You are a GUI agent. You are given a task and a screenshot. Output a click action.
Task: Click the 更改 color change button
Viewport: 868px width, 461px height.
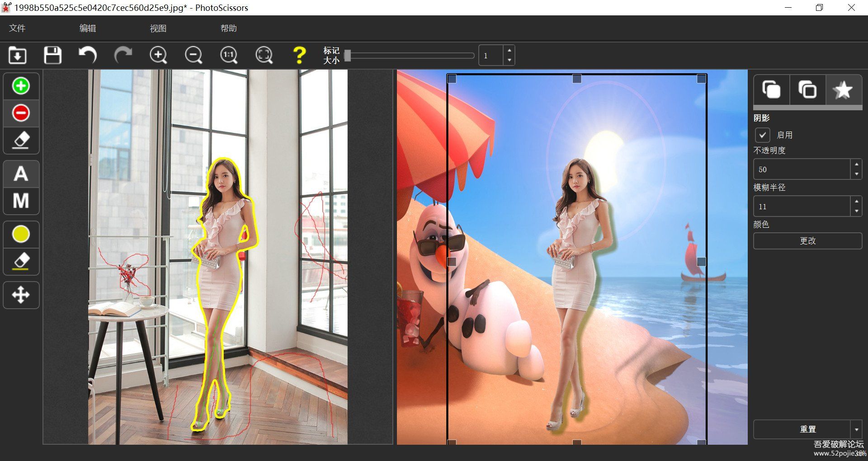807,241
